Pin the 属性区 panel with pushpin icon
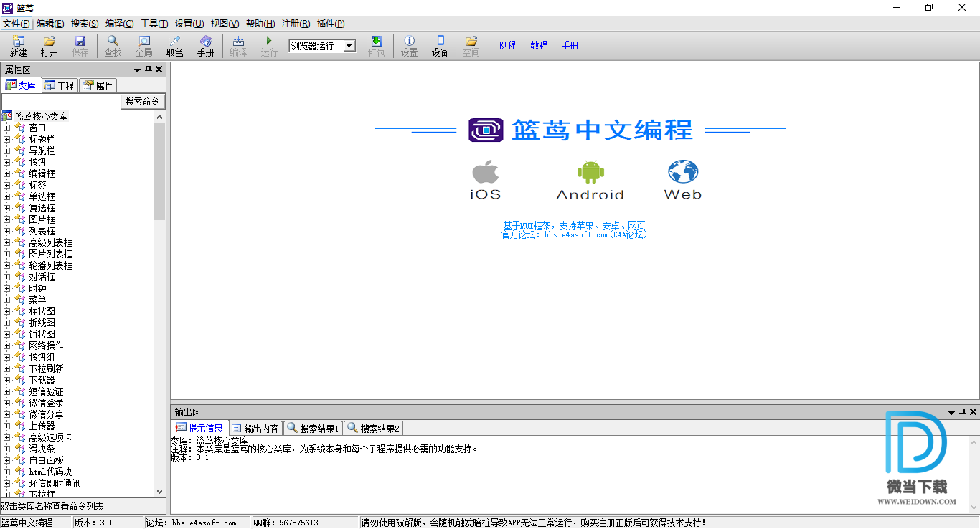 coord(149,70)
